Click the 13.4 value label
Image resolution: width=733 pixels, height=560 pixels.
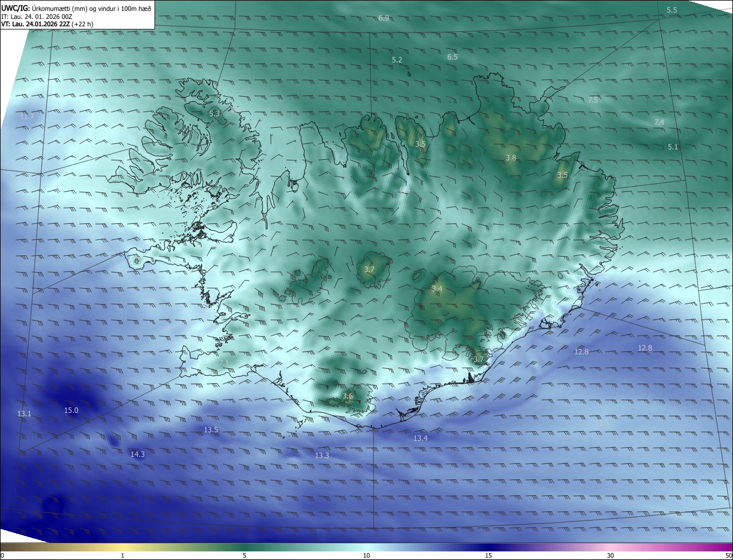click(420, 438)
